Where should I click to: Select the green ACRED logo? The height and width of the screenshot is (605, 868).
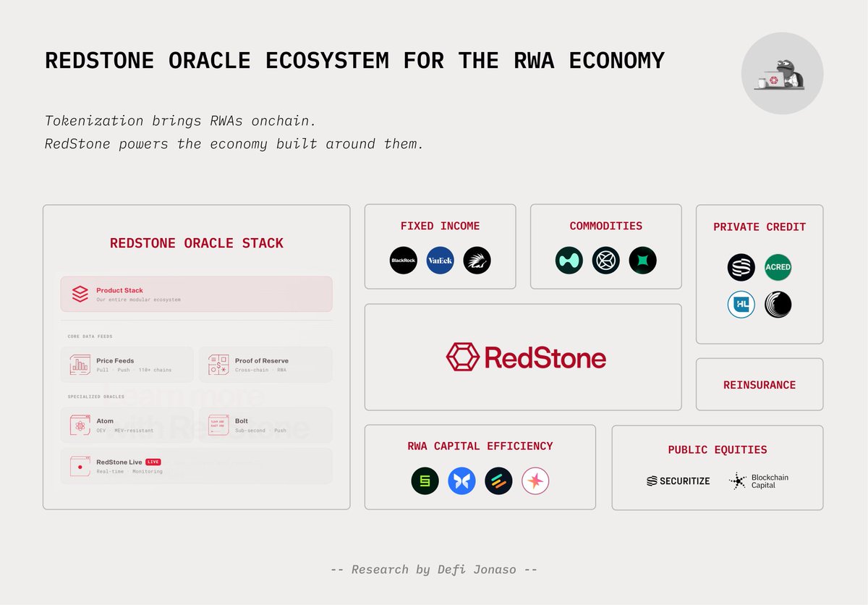[778, 267]
